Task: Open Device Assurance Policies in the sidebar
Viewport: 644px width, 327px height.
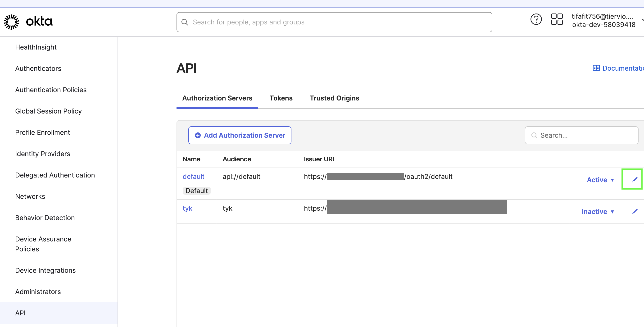Action: (43, 244)
